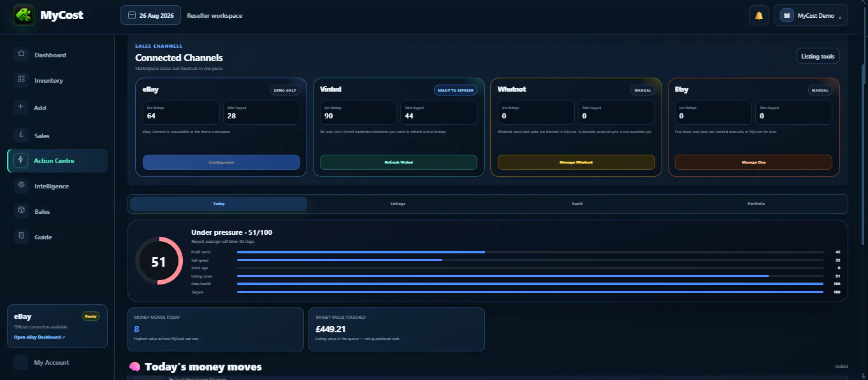This screenshot has width=868, height=380.
Task: Click the Manage Whatnot button
Action: [576, 162]
